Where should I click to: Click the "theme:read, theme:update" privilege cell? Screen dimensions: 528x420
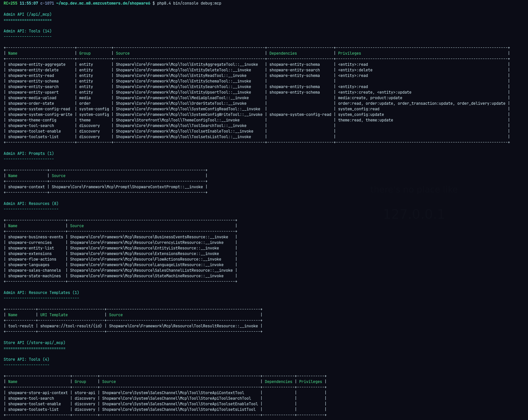(x=366, y=120)
